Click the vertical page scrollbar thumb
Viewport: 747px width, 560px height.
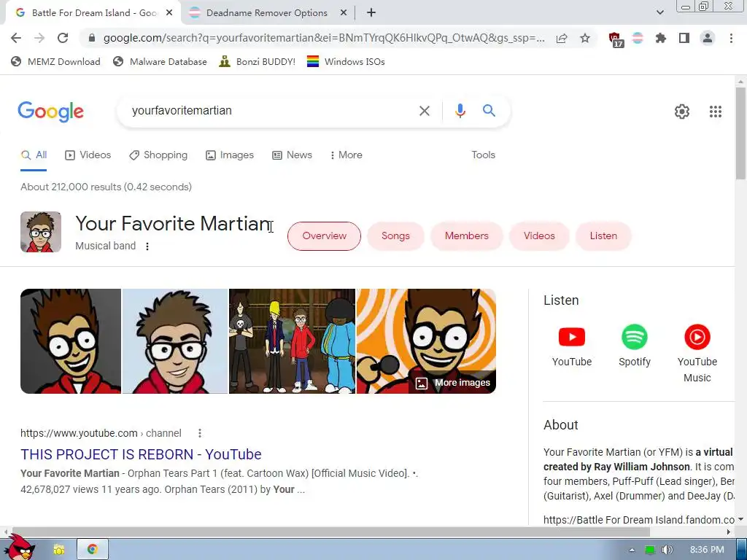coord(741,134)
